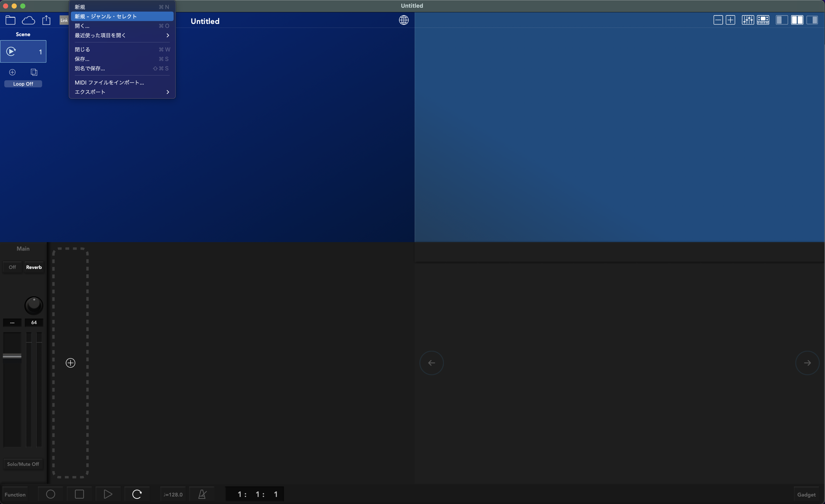Choose 開く... menu item
Image resolution: width=825 pixels, height=504 pixels.
coord(122,26)
